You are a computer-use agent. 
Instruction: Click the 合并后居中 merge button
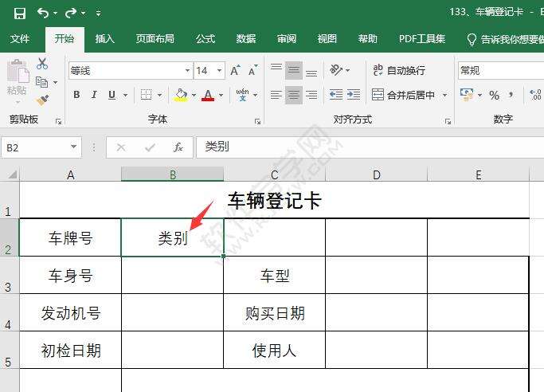click(403, 95)
